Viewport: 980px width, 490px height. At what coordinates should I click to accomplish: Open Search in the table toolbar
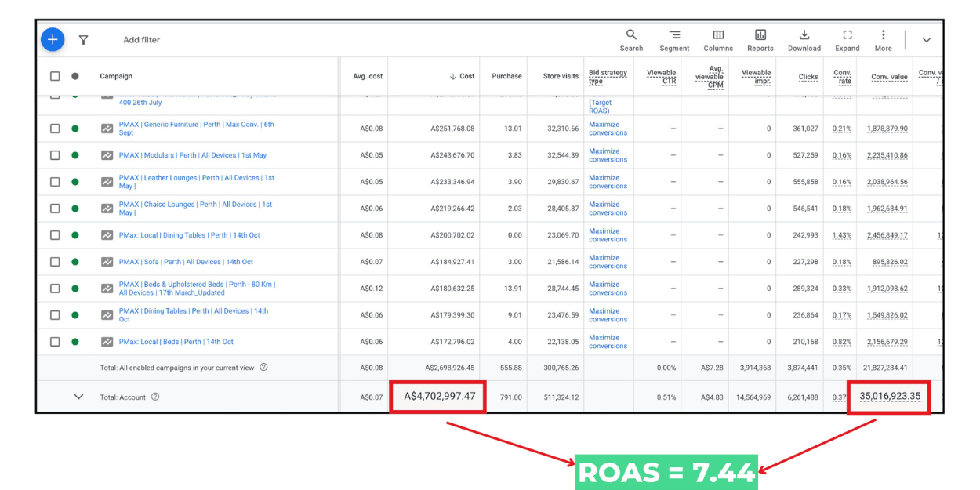[x=631, y=40]
